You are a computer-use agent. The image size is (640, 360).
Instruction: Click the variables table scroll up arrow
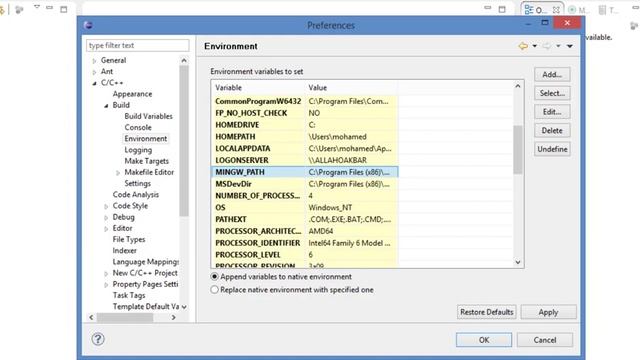(x=518, y=86)
